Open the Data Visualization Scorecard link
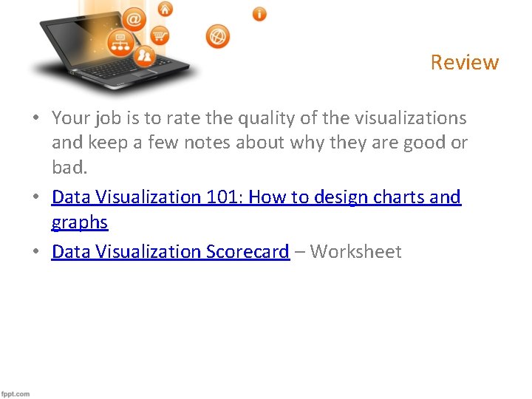The width and height of the screenshot is (532, 399). (x=170, y=252)
